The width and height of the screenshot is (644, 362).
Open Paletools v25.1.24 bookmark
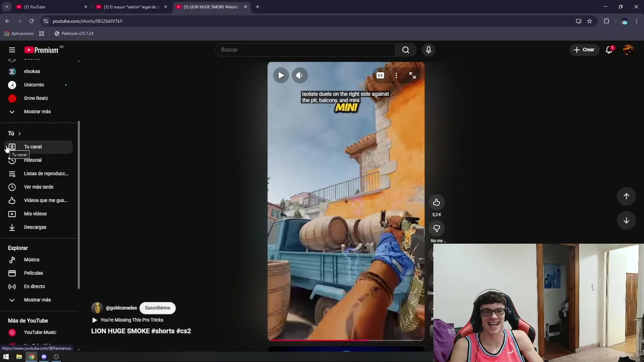coord(73,34)
